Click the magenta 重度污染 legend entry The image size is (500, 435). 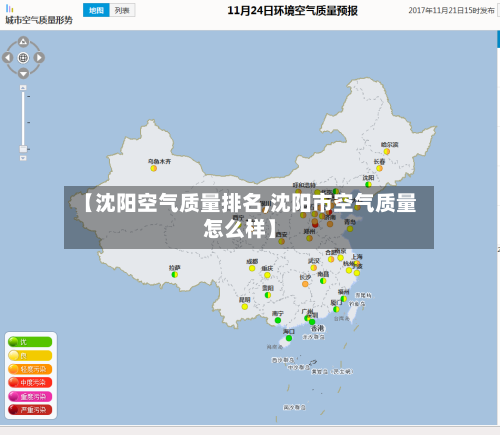tap(30, 396)
